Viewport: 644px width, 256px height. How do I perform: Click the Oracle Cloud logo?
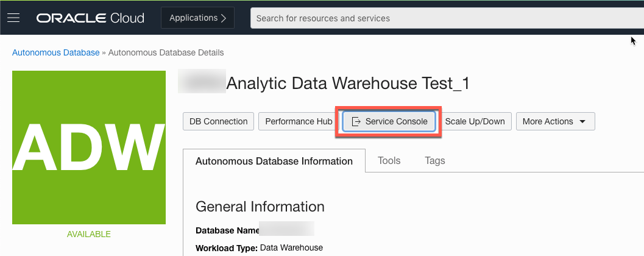tap(90, 18)
